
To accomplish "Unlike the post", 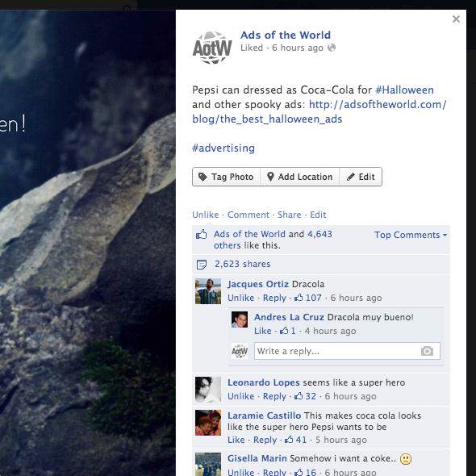I will click(205, 215).
